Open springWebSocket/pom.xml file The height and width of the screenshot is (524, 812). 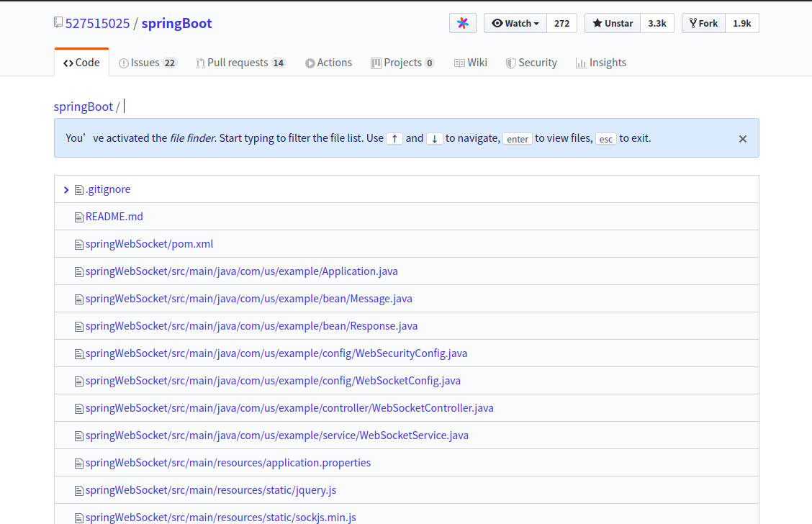tap(149, 245)
